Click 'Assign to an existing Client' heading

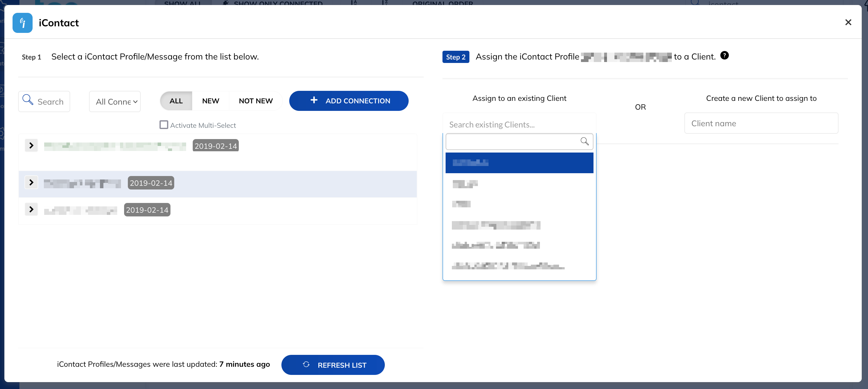(519, 98)
